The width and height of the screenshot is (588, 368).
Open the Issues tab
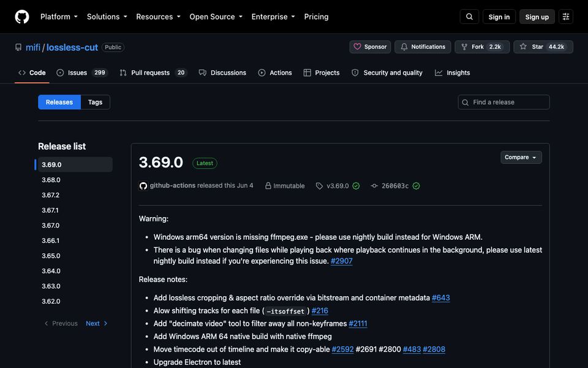(x=82, y=73)
